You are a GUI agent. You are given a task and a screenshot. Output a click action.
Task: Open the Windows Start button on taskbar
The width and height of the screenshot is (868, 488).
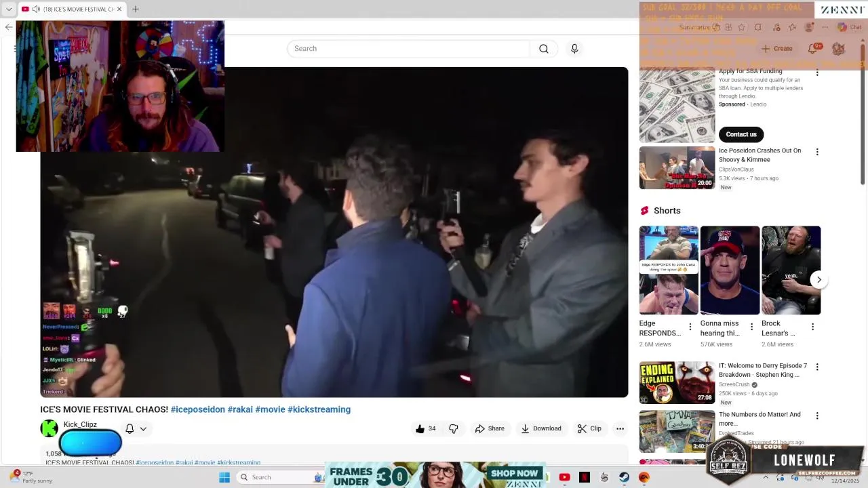coord(224,477)
